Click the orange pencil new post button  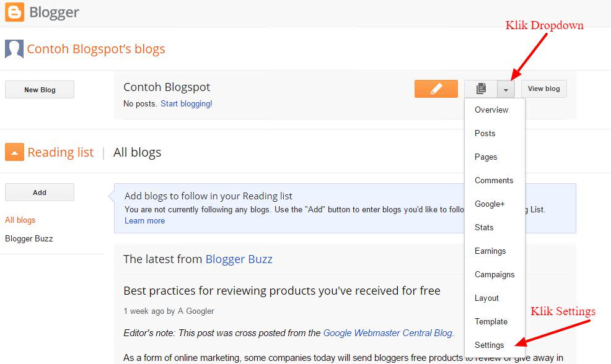(x=436, y=89)
